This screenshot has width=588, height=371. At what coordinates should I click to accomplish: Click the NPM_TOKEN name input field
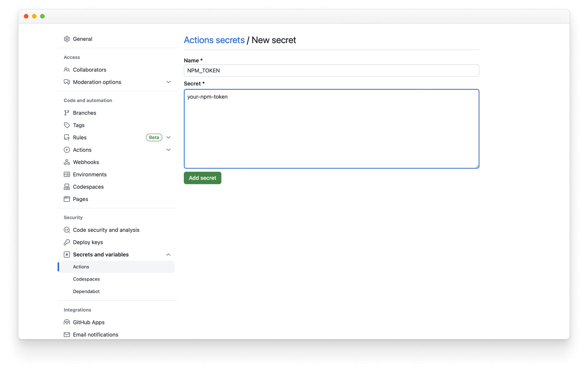(331, 70)
